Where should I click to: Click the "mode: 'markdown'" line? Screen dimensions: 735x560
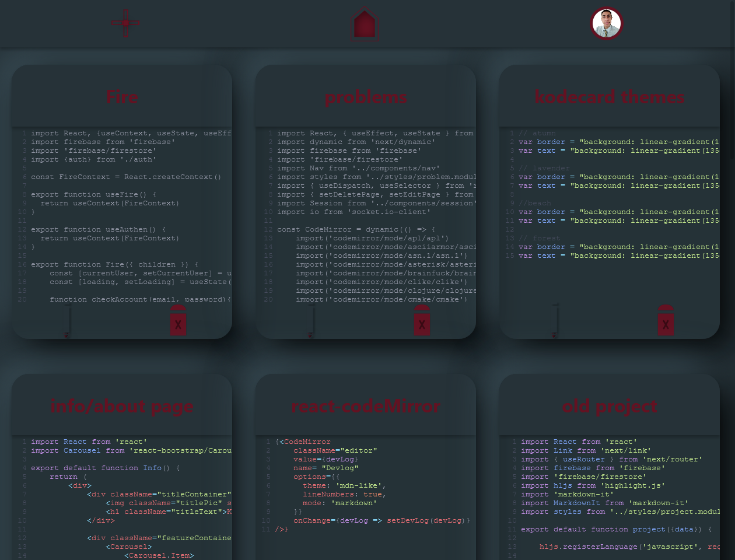[340, 503]
